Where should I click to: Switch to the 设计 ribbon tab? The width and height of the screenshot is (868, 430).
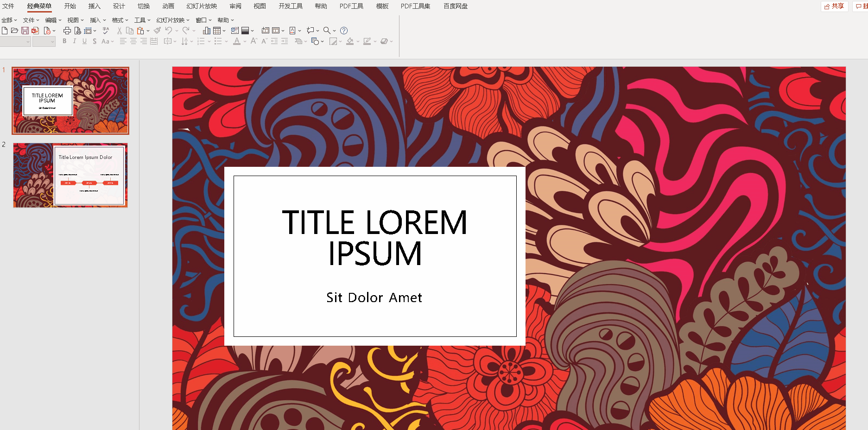tap(119, 6)
